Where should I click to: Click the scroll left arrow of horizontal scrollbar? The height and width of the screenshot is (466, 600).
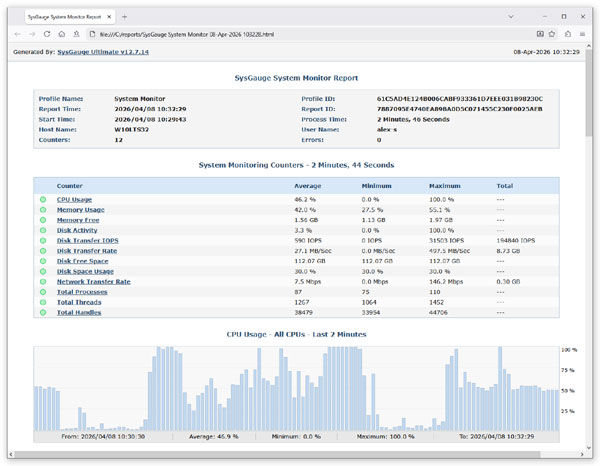click(x=11, y=455)
